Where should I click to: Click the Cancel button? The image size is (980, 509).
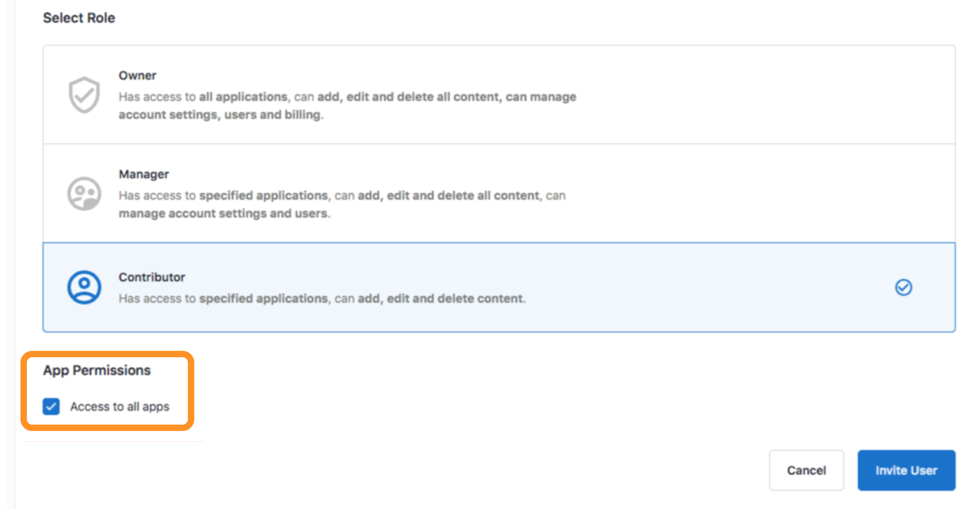(x=806, y=470)
